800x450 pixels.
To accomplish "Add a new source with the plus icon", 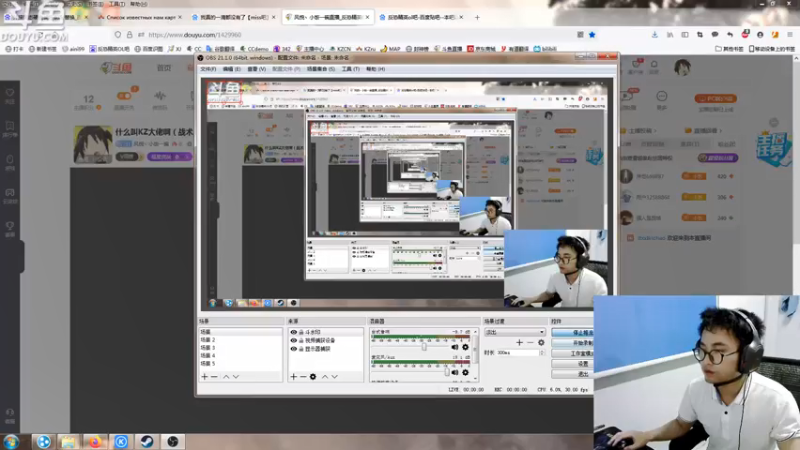I will click(293, 377).
